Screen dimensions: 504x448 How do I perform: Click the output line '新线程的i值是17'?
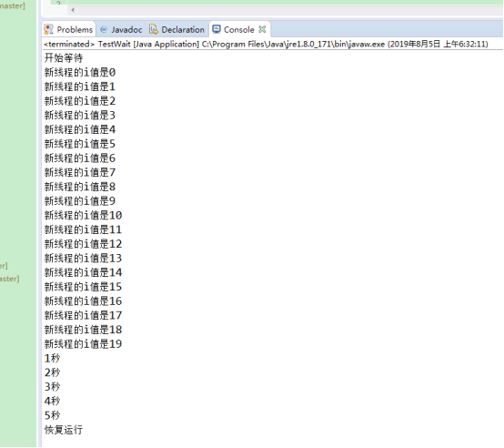tap(84, 315)
